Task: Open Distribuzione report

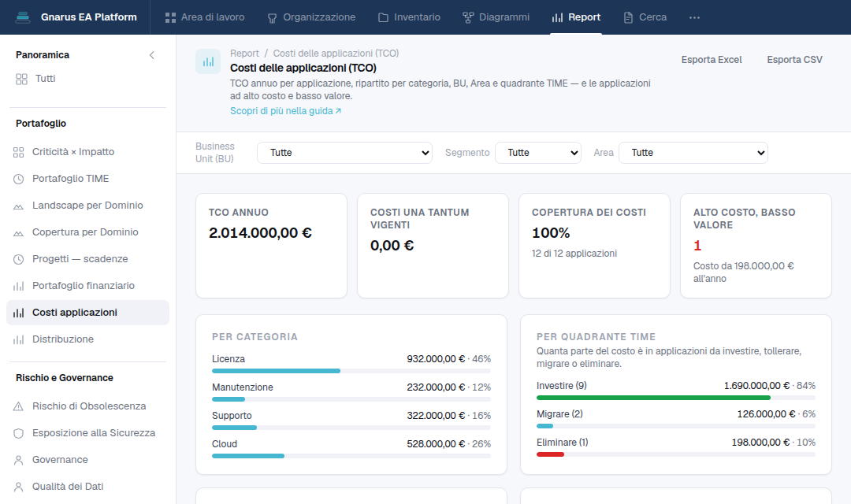Action: 88,339
